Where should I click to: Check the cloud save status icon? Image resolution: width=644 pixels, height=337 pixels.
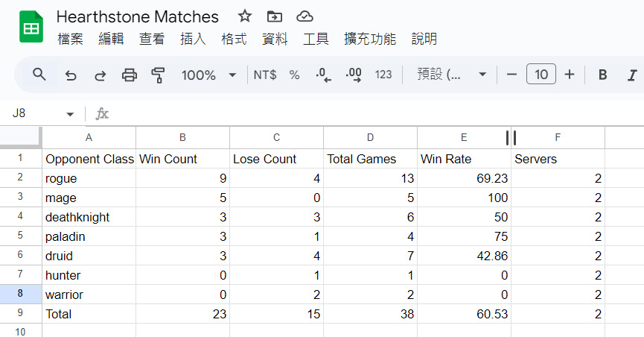(304, 16)
